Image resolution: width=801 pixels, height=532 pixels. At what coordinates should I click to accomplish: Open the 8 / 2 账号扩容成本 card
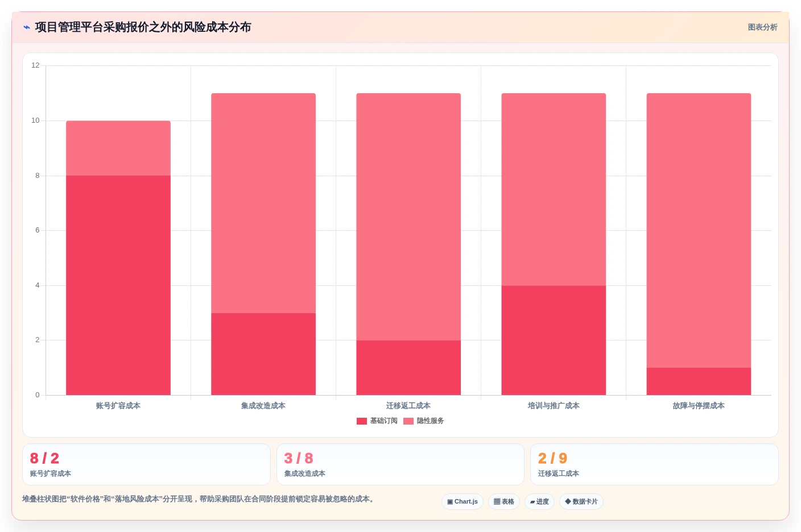tap(146, 464)
